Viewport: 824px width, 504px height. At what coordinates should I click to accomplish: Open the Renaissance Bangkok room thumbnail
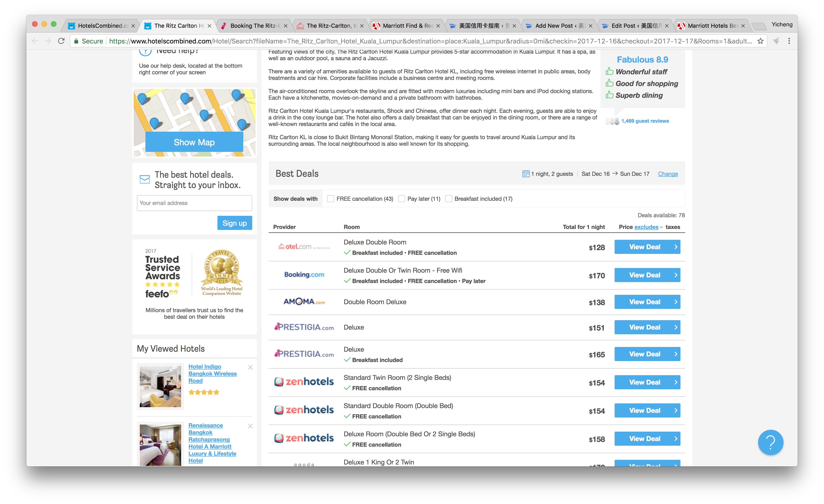[160, 445]
